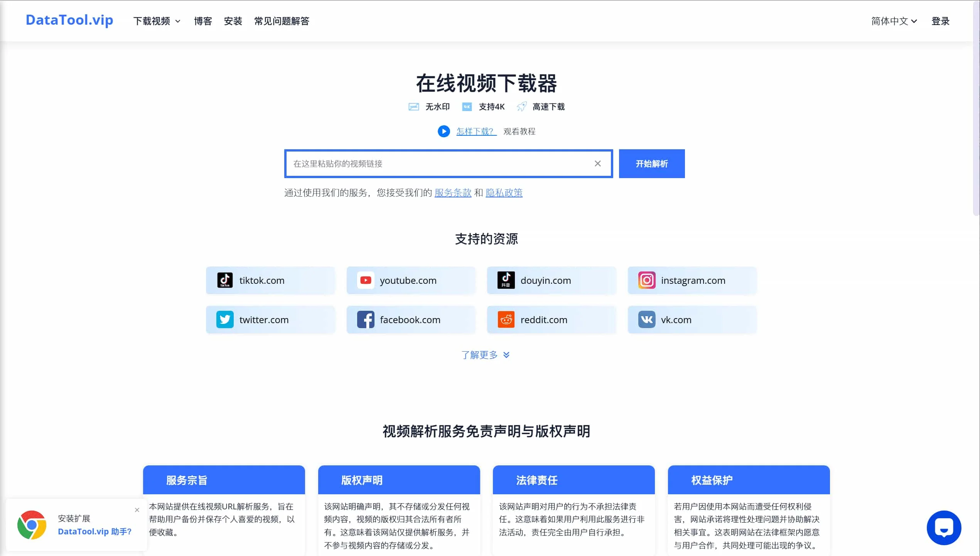This screenshot has height=556, width=980.
Task: Click the 支持4K feature label
Action: click(x=492, y=107)
